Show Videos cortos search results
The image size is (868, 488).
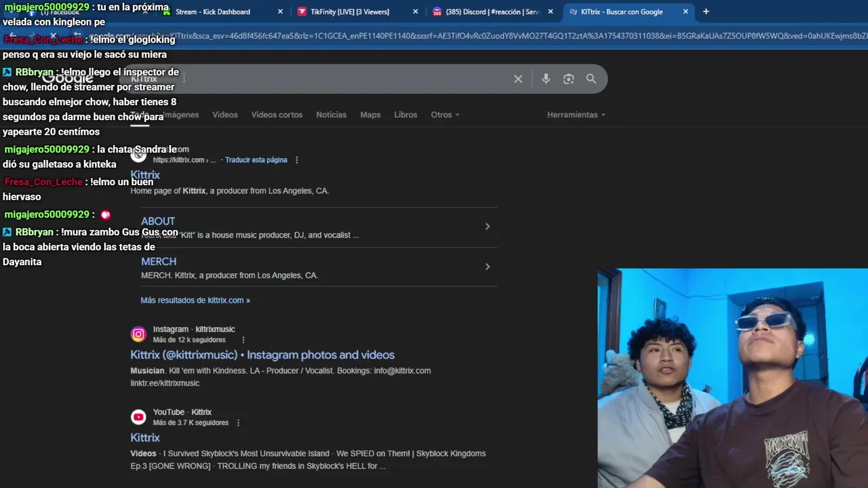click(277, 115)
